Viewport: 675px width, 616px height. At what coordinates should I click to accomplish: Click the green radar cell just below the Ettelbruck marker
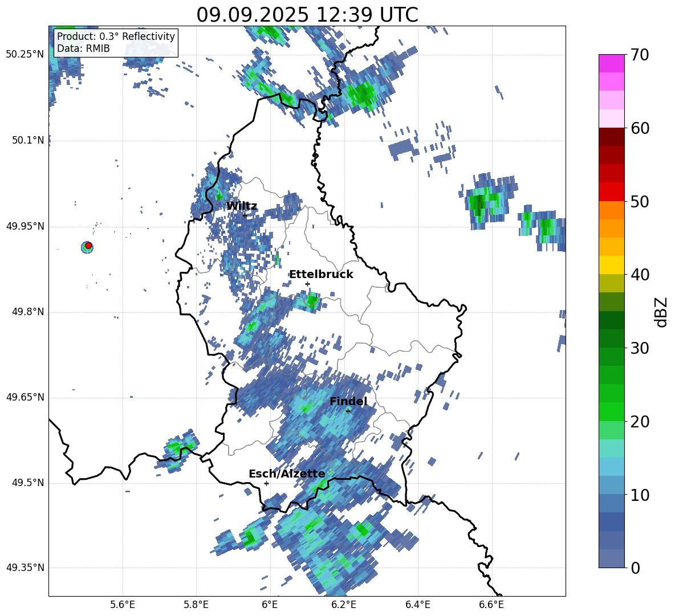[x=312, y=300]
